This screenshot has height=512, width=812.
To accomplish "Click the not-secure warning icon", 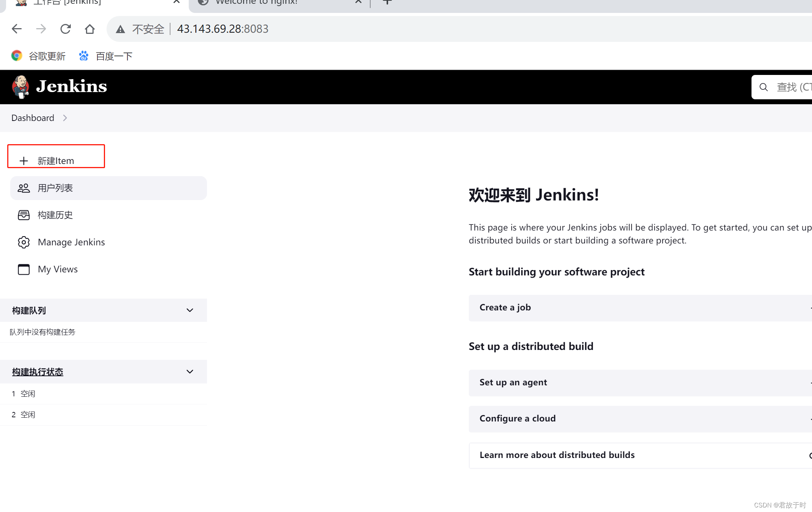I will click(x=120, y=29).
